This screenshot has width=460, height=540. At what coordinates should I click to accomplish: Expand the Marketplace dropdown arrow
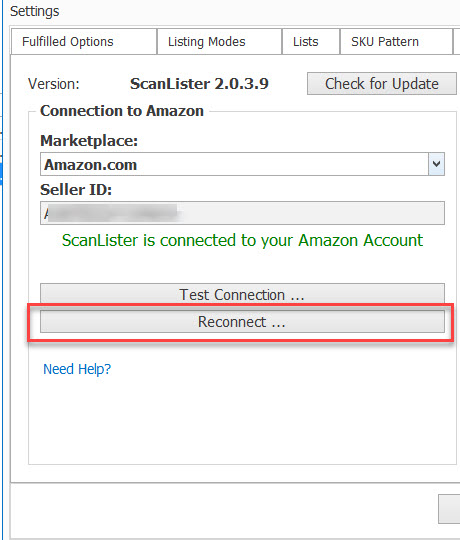437,164
